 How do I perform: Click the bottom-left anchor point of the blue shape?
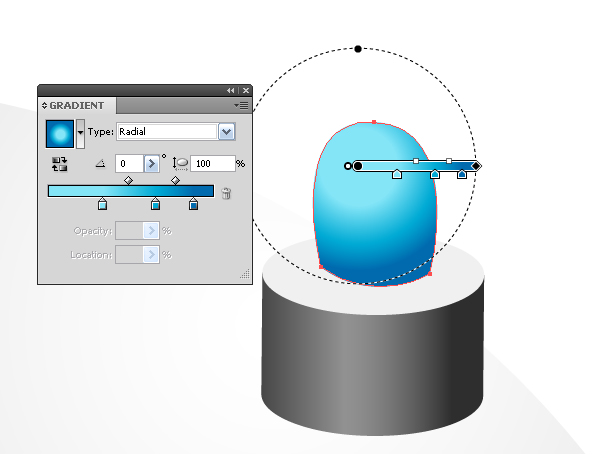click(x=321, y=267)
